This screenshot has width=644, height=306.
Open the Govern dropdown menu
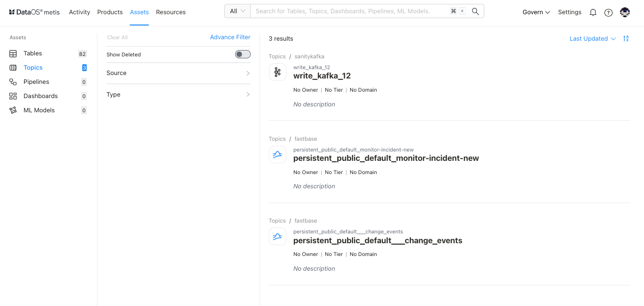[536, 12]
